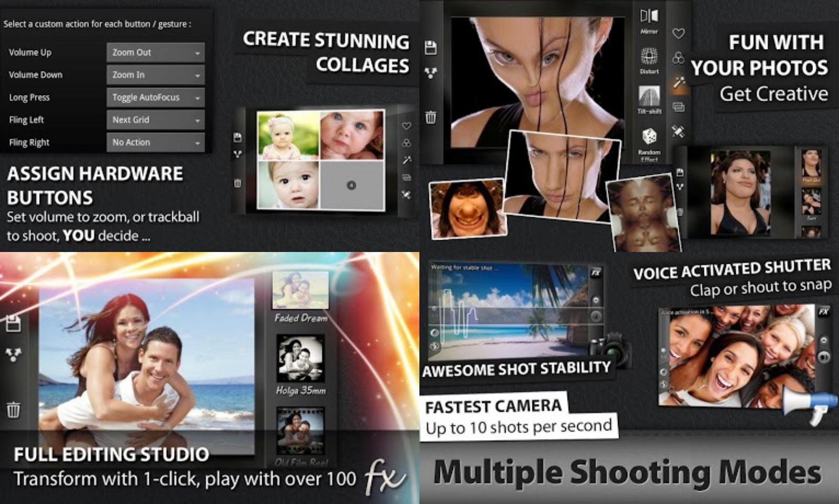Viewport: 839px width, 504px height.
Task: Expand the Long Press 'Toggle AutoFocus' dropdown
Action: pos(155,98)
